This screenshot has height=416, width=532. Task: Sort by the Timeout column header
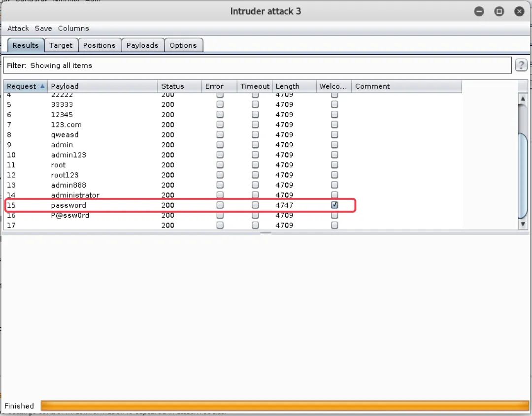click(x=255, y=86)
